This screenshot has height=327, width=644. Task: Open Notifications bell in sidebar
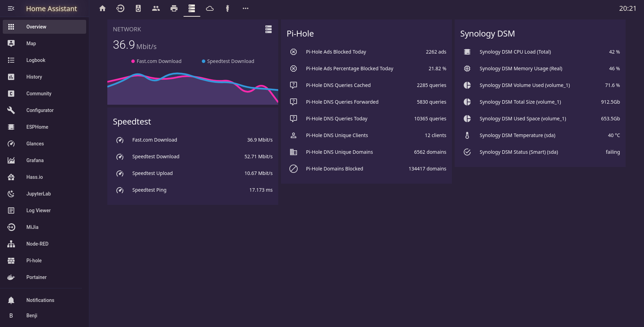click(44, 300)
